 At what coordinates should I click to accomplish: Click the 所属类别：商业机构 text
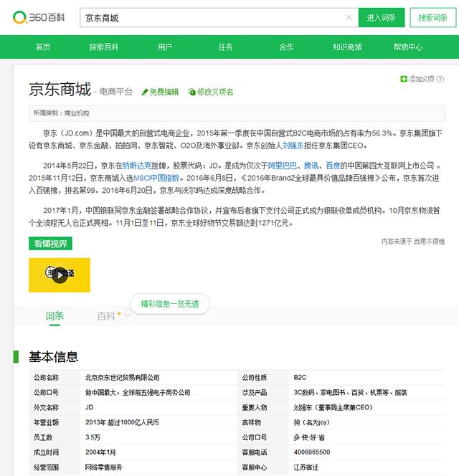(61, 113)
